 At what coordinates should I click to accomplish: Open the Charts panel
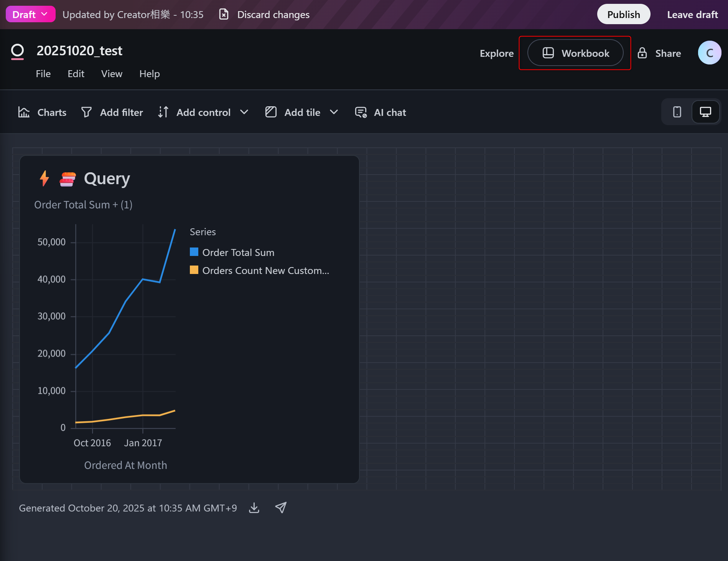click(x=42, y=112)
